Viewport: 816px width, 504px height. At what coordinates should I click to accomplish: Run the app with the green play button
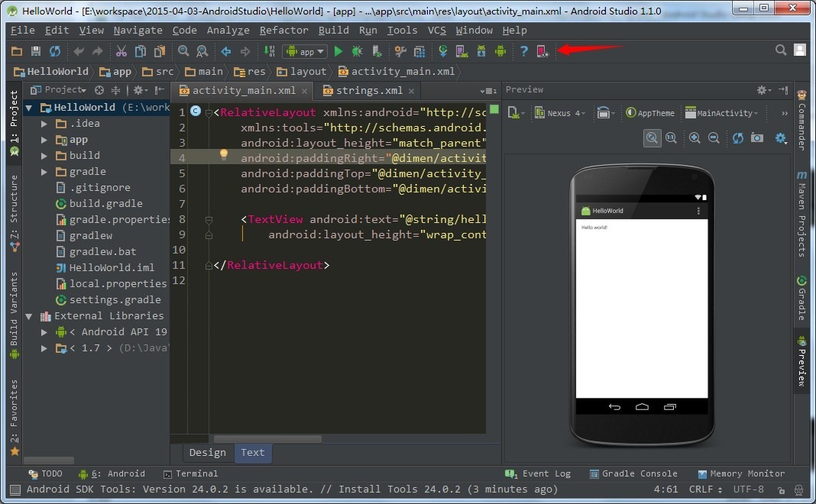coord(338,51)
